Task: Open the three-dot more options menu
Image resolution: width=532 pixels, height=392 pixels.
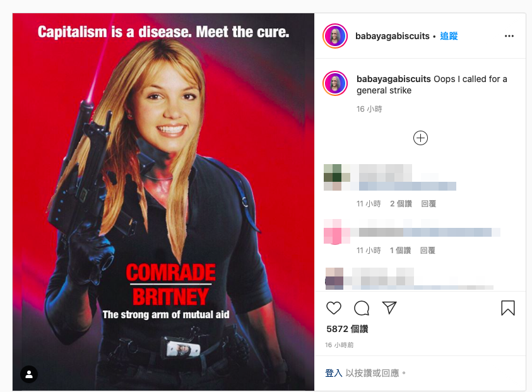Action: 509,36
